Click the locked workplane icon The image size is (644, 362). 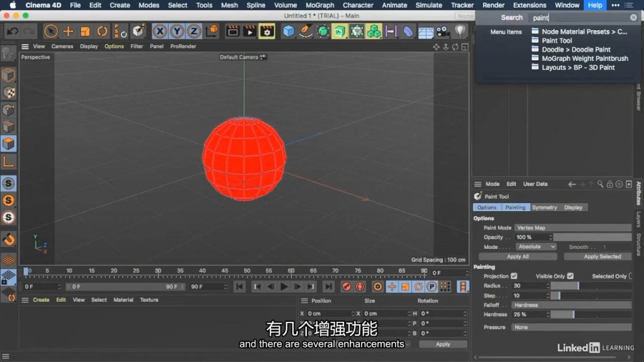[x=8, y=277]
